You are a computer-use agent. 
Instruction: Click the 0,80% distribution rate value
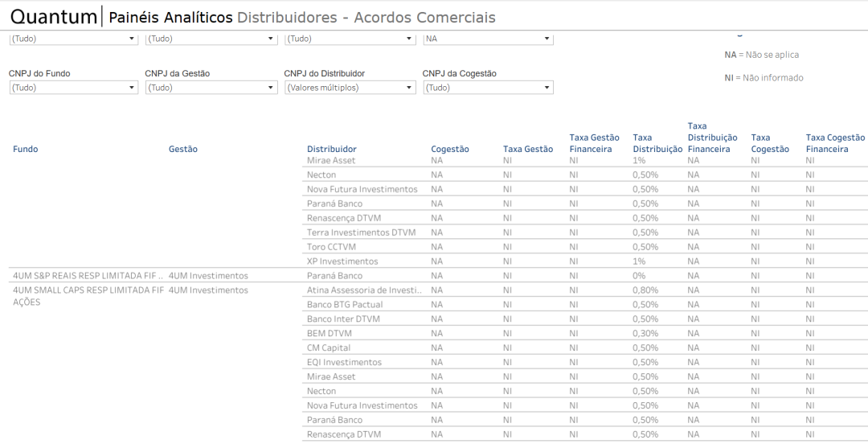click(645, 290)
